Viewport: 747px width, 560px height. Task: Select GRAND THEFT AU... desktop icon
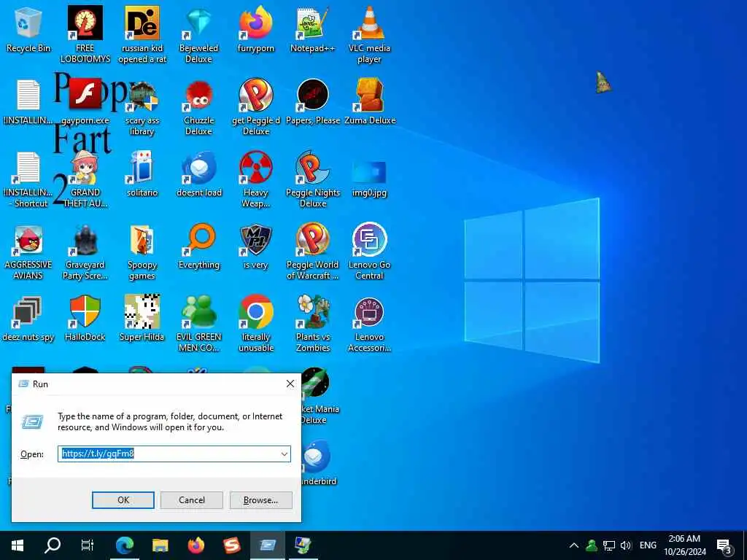coord(85,180)
